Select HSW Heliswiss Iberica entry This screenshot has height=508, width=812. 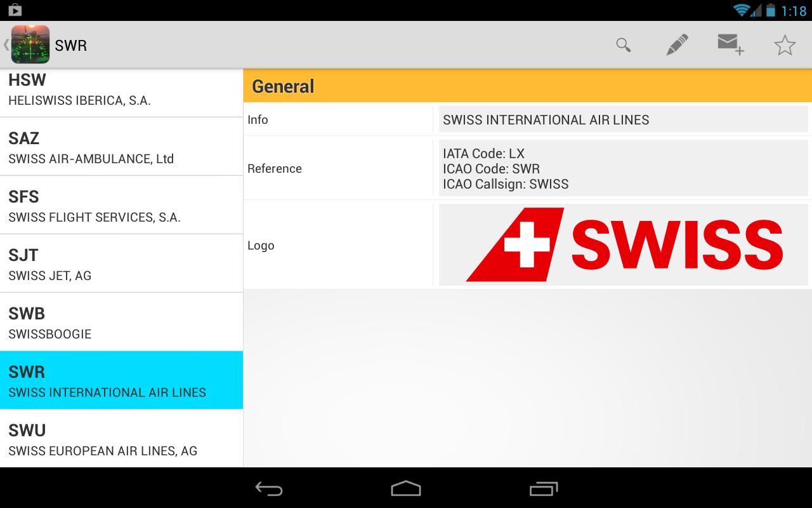121,93
